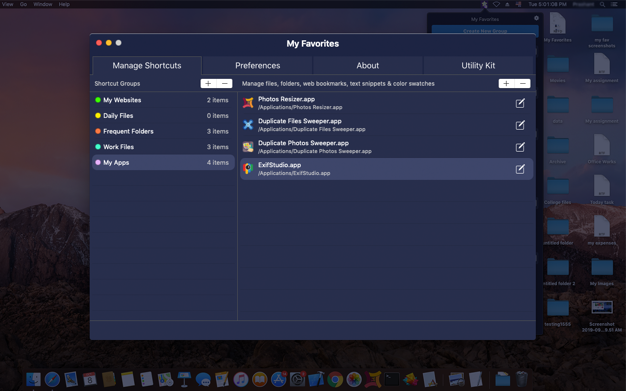Click Create New Group in background popover

click(x=485, y=30)
